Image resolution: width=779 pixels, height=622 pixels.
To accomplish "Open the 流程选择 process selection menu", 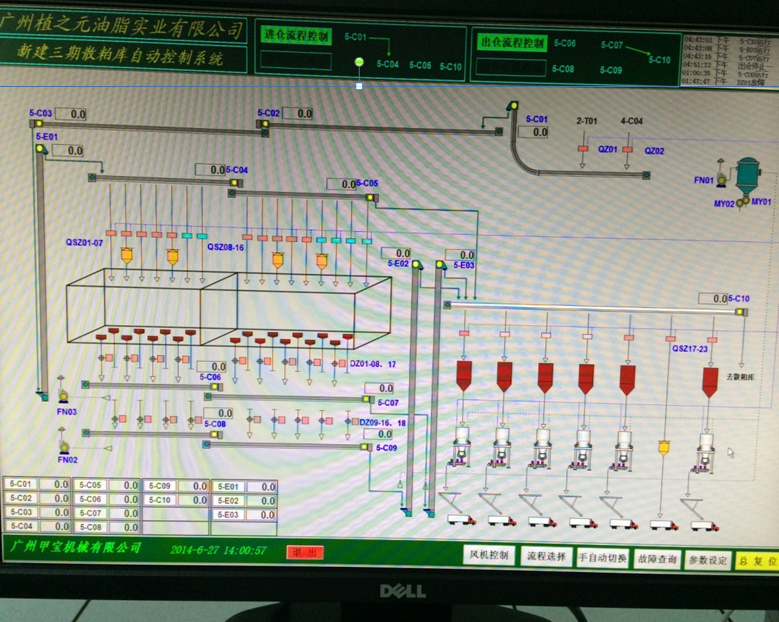I will tap(545, 557).
